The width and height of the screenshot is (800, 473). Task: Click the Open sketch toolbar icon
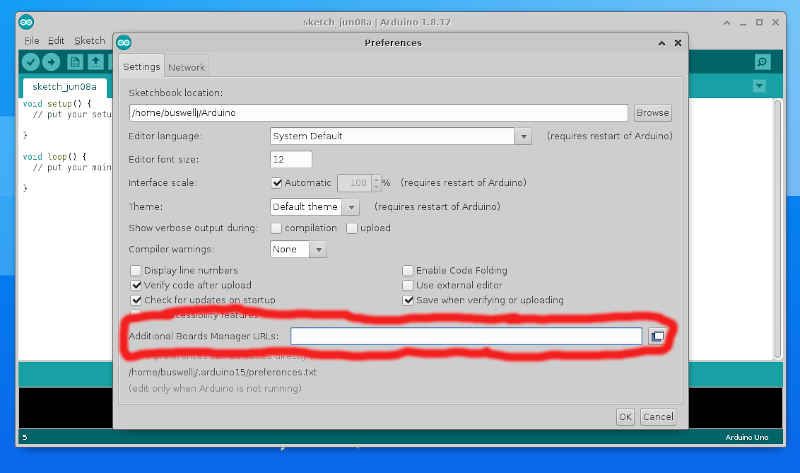tap(95, 62)
